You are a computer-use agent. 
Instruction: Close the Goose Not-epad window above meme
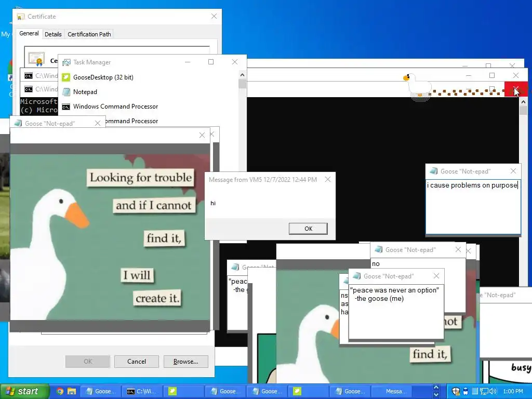tap(98, 123)
